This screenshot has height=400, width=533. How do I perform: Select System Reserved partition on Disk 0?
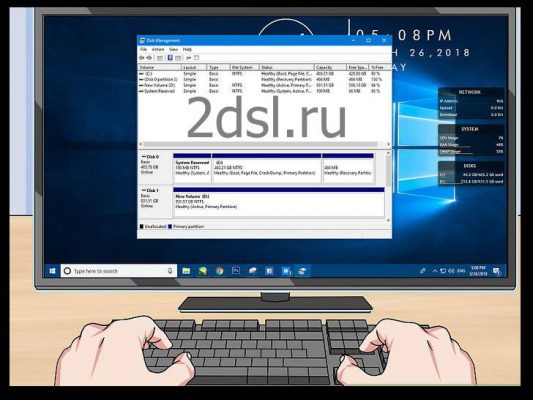point(192,169)
